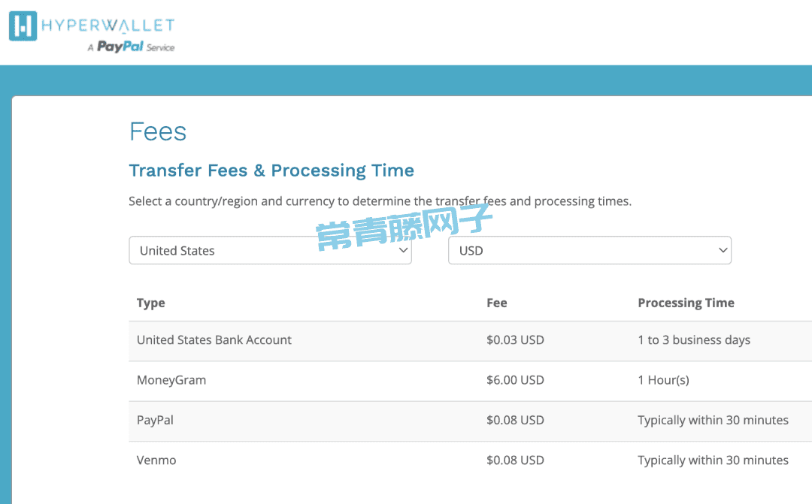Select the Venmo transfer type row
812x504 pixels.
click(470, 461)
